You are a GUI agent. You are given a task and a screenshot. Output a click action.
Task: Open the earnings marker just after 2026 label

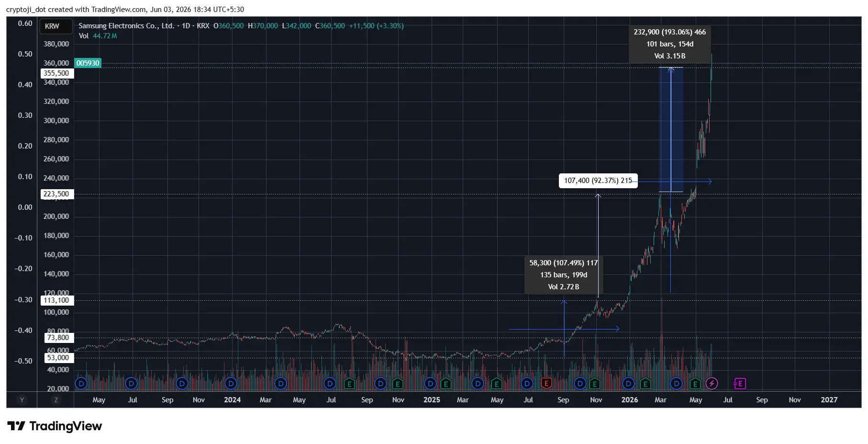(x=645, y=384)
